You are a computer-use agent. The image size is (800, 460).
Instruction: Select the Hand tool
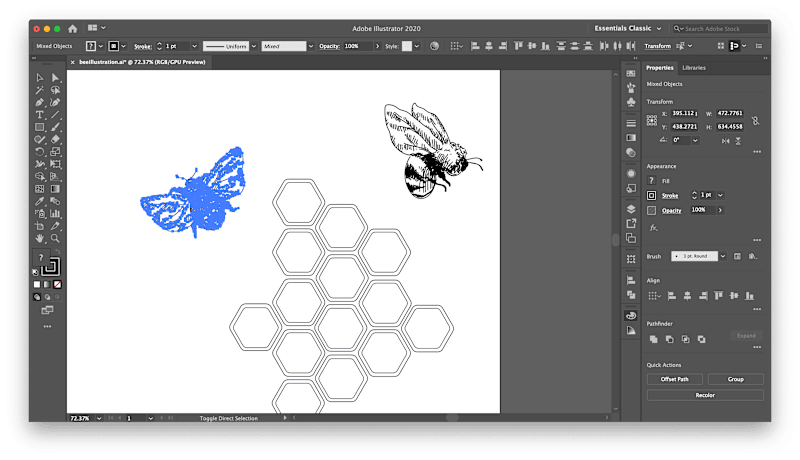pos(40,238)
